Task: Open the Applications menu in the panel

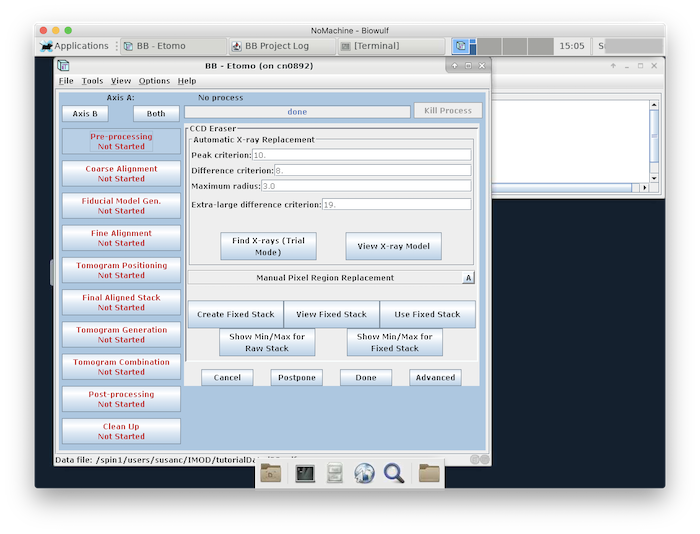Action: 74,46
